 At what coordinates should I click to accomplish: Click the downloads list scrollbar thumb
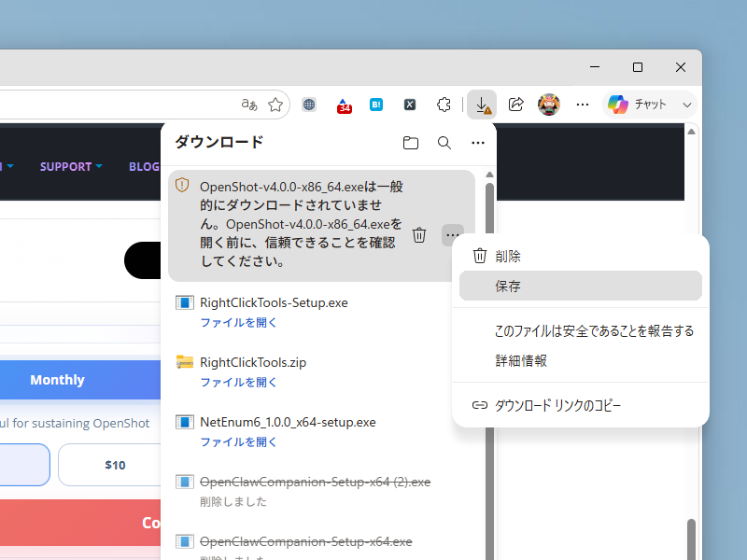pyautogui.click(x=489, y=208)
